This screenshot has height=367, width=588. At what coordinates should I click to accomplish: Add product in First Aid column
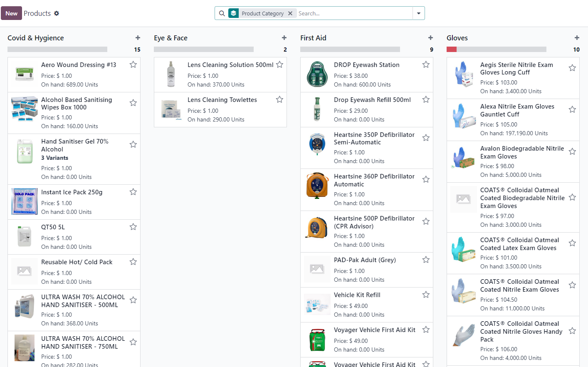[x=430, y=38]
